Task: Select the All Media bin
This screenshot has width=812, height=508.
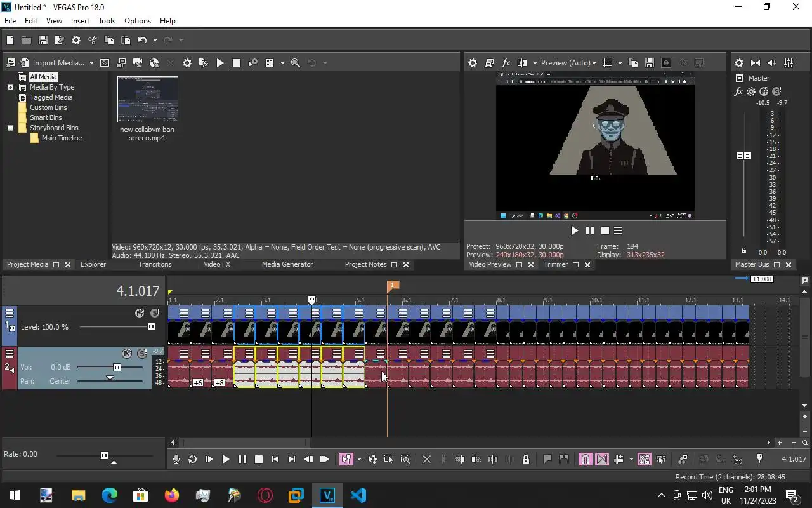Action: (43, 77)
